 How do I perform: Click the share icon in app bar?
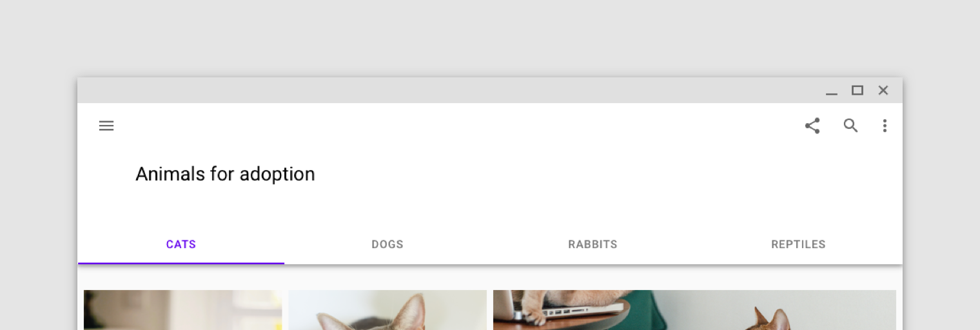point(812,126)
